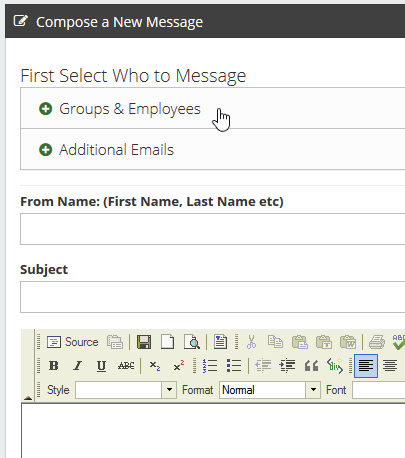
Task: Click the From Name input field
Action: 213,229
